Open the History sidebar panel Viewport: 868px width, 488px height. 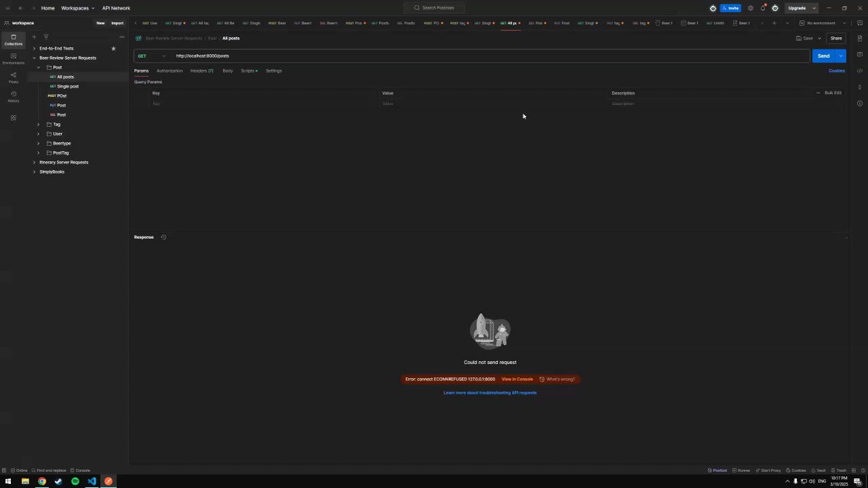tap(14, 97)
